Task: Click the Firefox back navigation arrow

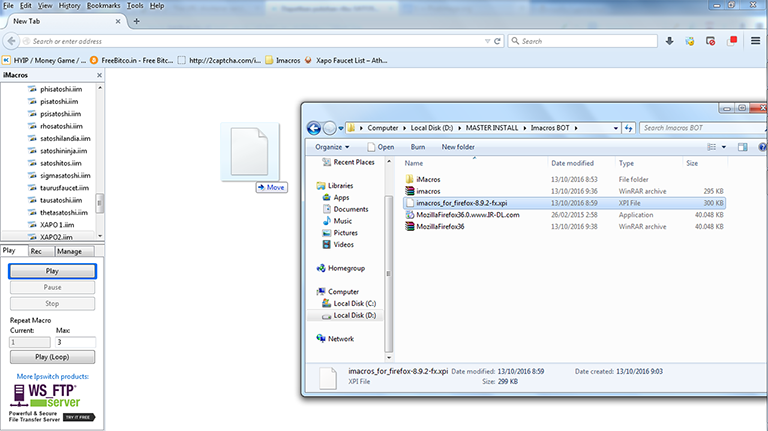Action: pos(12,41)
